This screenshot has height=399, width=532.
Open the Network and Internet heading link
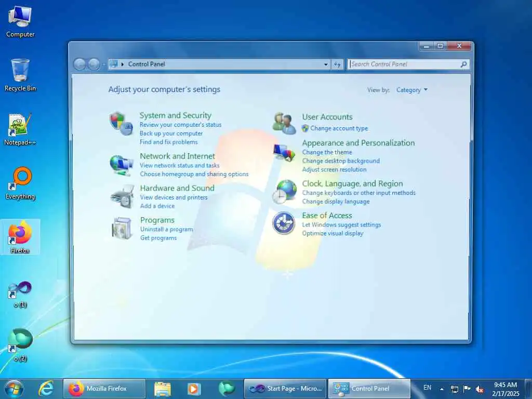pos(178,156)
